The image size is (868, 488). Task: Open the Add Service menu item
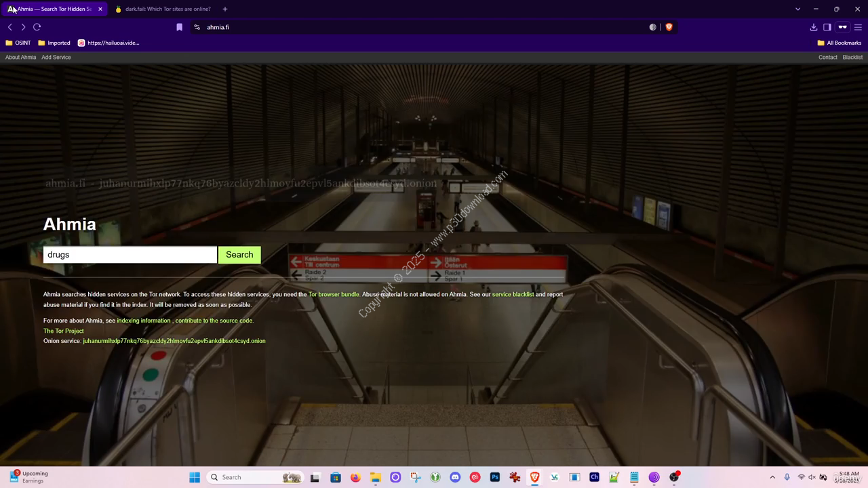tap(56, 58)
